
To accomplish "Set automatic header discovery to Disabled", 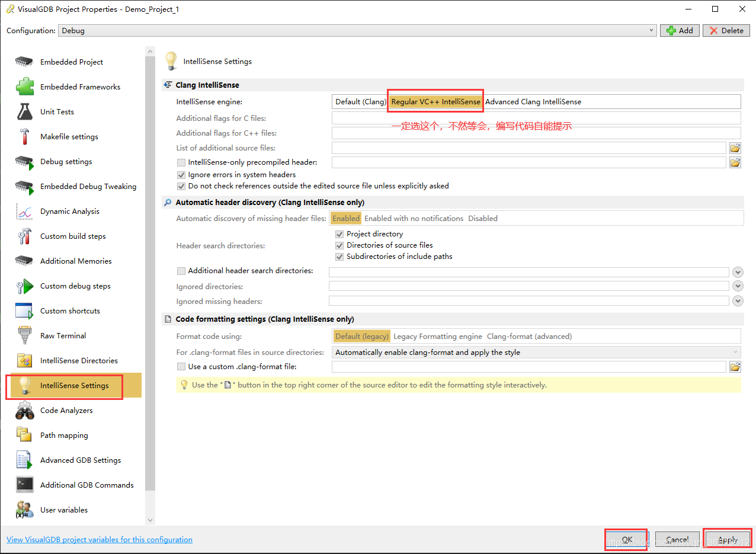I will 483,219.
